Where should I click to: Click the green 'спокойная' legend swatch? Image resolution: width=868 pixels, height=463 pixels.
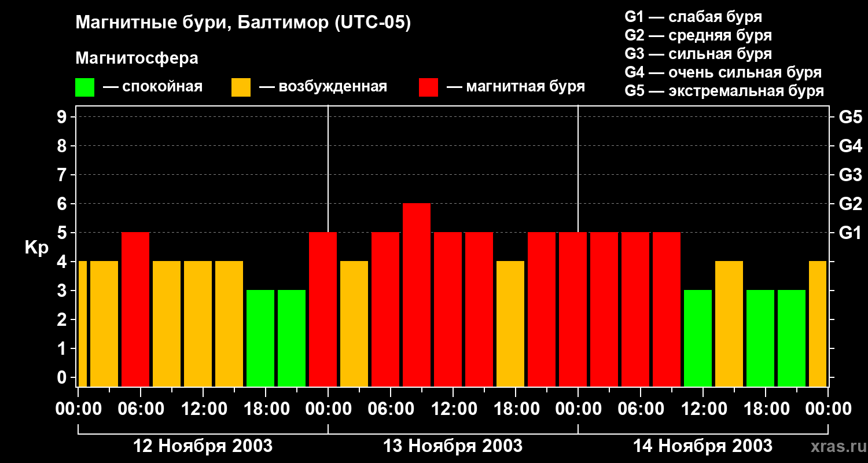84,87
